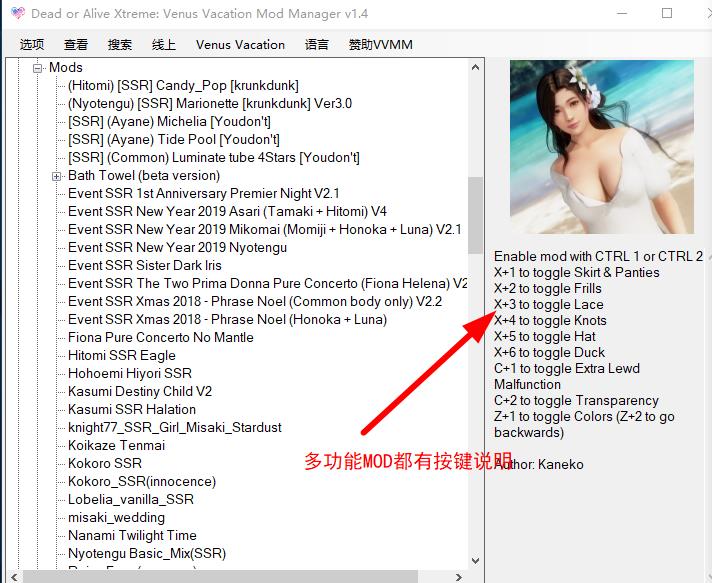Open the 赞助VVMM menu

tap(380, 44)
